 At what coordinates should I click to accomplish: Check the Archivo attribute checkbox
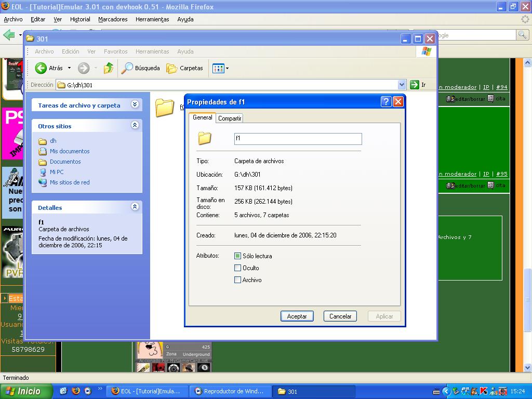238,280
